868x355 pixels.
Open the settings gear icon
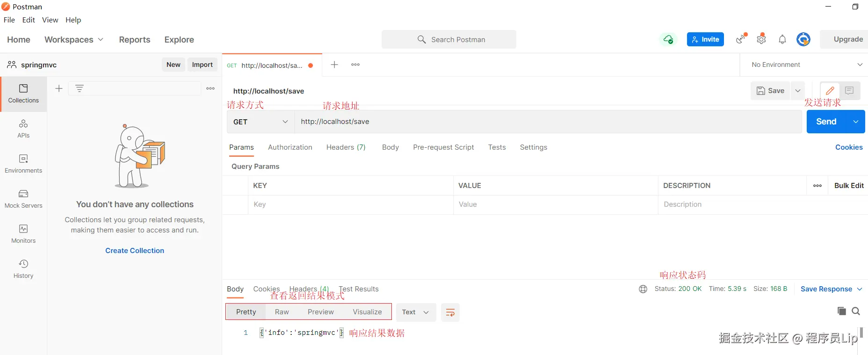click(761, 39)
